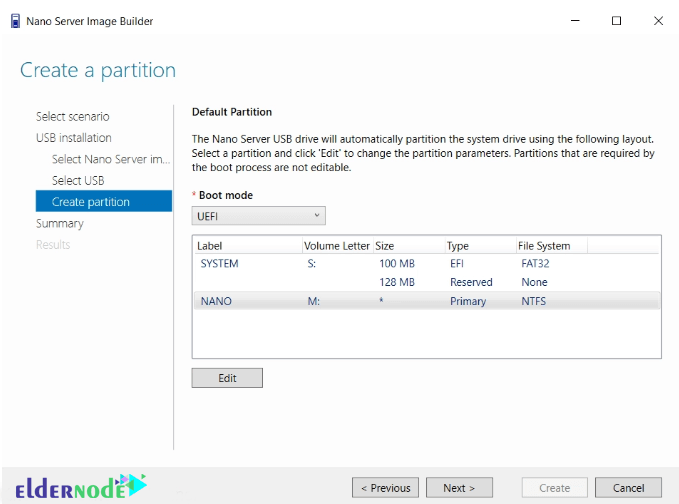
Task: Maximize the Nano Server Image Builder window
Action: (x=616, y=21)
